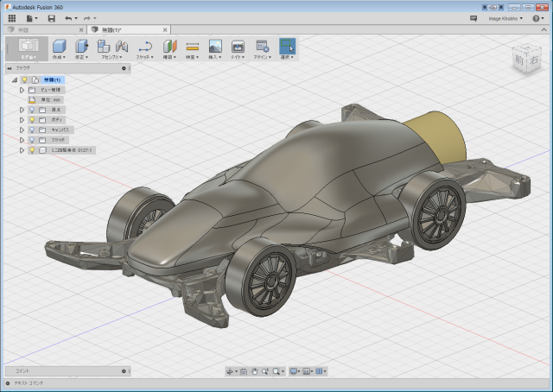This screenshot has height=392, width=553.
Task: Toggle visibility bulb of root 無題(1)
Action: point(25,80)
